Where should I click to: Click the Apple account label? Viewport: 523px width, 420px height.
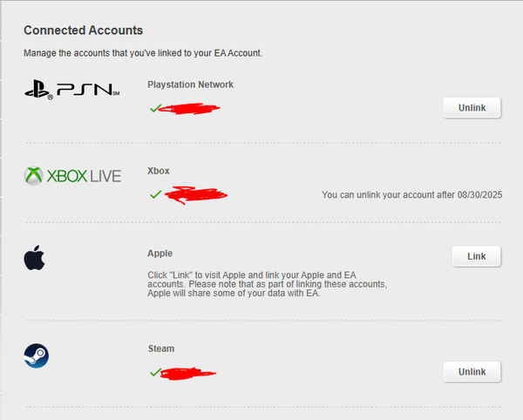pyautogui.click(x=160, y=254)
